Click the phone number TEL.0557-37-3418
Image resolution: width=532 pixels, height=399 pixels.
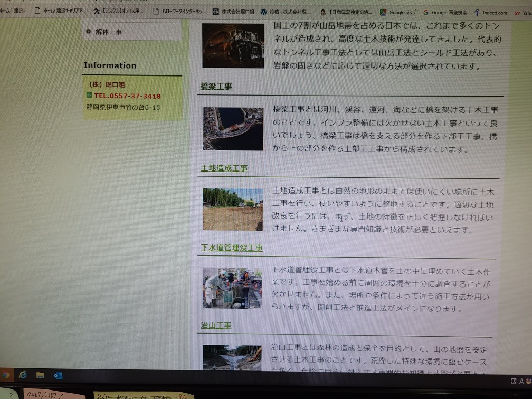pyautogui.click(x=127, y=96)
